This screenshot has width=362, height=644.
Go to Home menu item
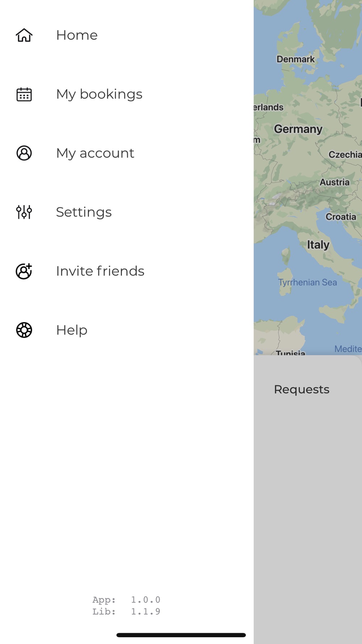point(77,35)
